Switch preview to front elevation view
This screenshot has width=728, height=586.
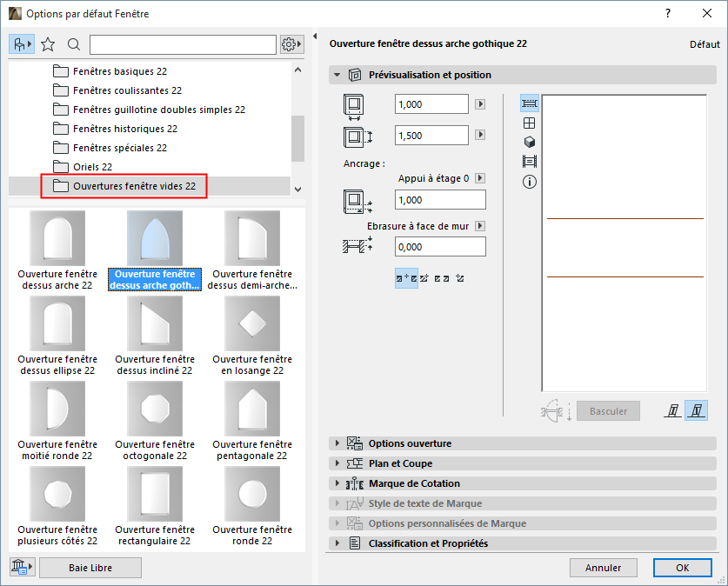(530, 123)
